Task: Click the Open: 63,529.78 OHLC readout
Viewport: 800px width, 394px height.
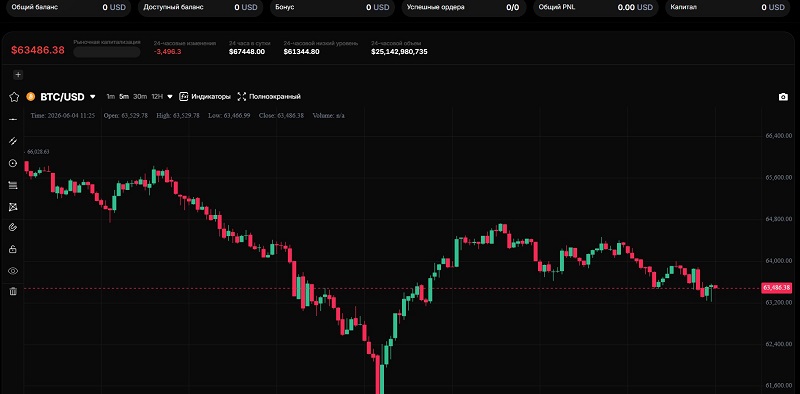Action: click(x=126, y=116)
